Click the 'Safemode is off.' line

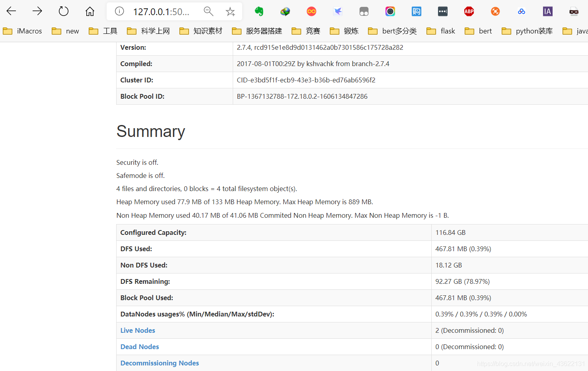[x=140, y=176]
